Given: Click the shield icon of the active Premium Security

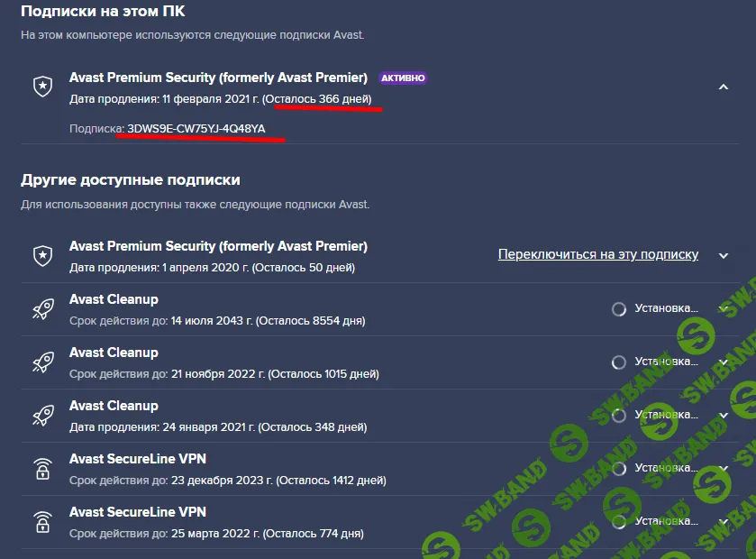Looking at the screenshot, I should (41, 87).
